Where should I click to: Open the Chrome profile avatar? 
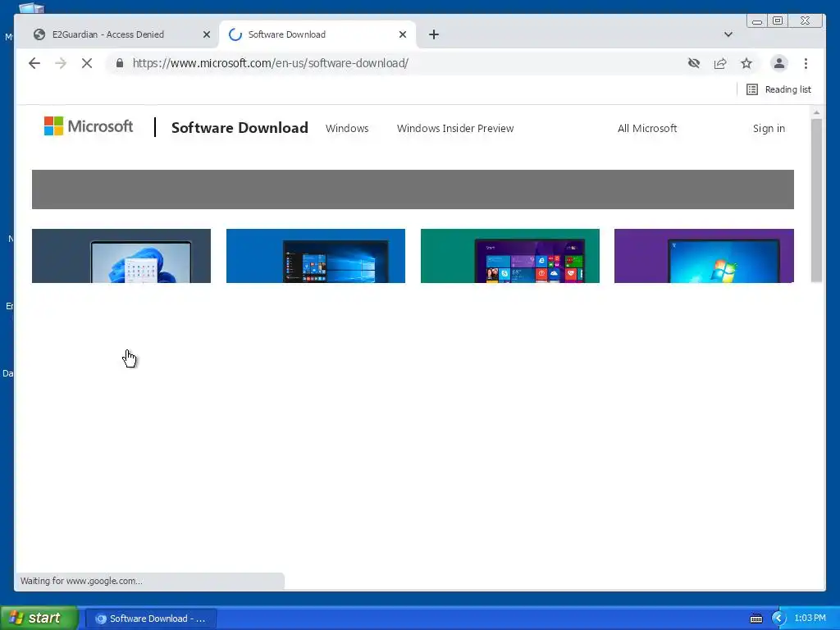click(779, 63)
